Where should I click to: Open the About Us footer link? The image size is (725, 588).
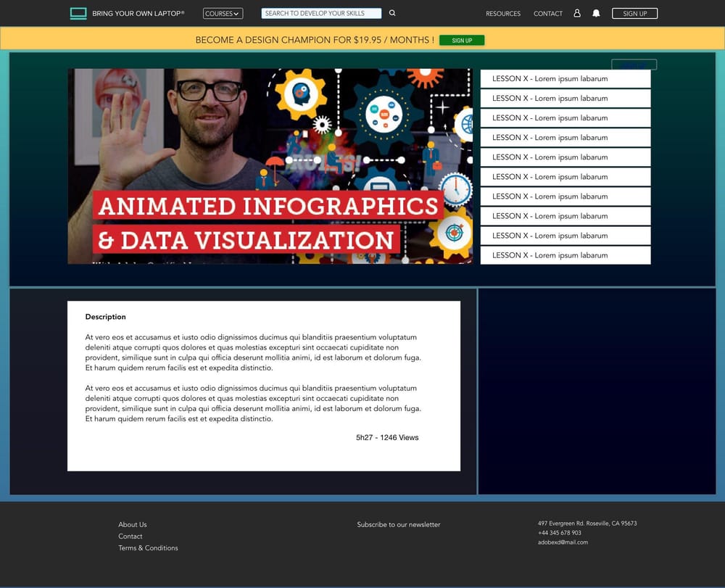(x=132, y=524)
